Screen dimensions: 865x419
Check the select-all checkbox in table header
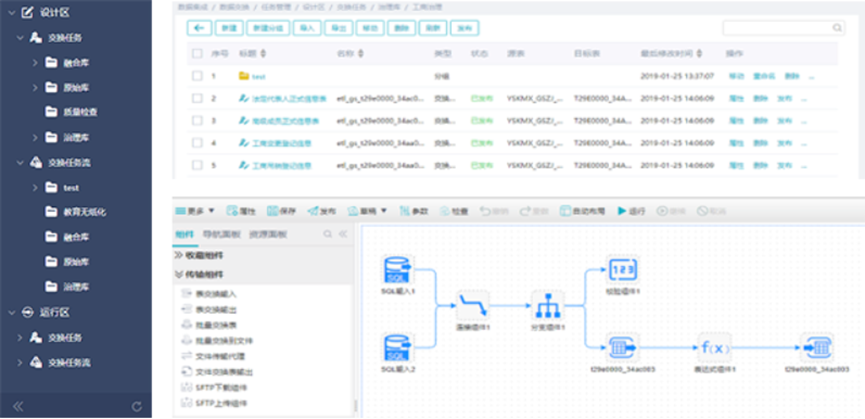(197, 53)
